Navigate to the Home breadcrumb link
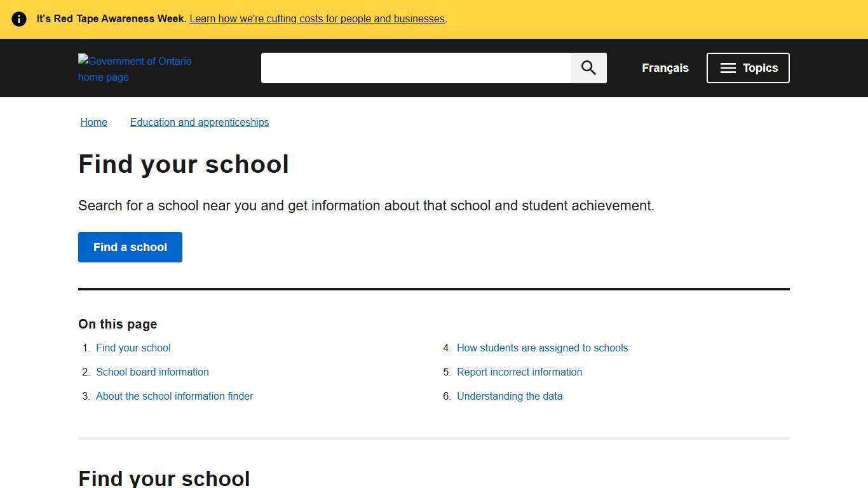Screen dimensions: 868x488 [93, 122]
